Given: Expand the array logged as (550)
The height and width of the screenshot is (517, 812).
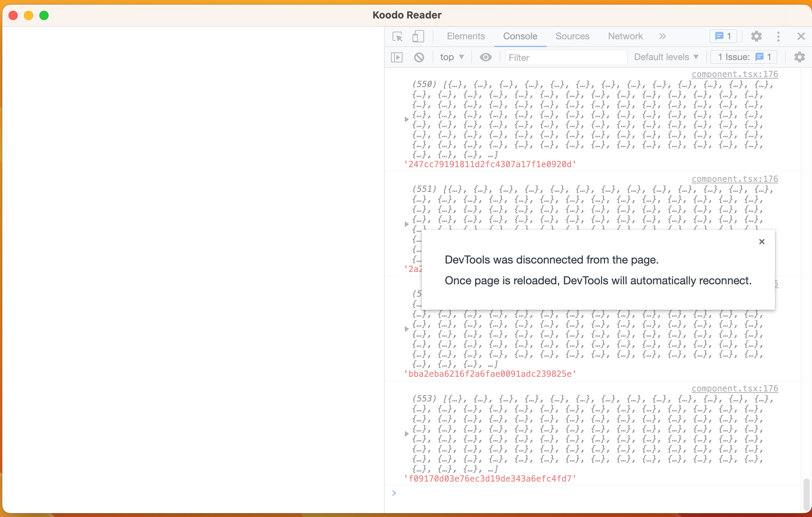Looking at the screenshot, I should click(407, 119).
